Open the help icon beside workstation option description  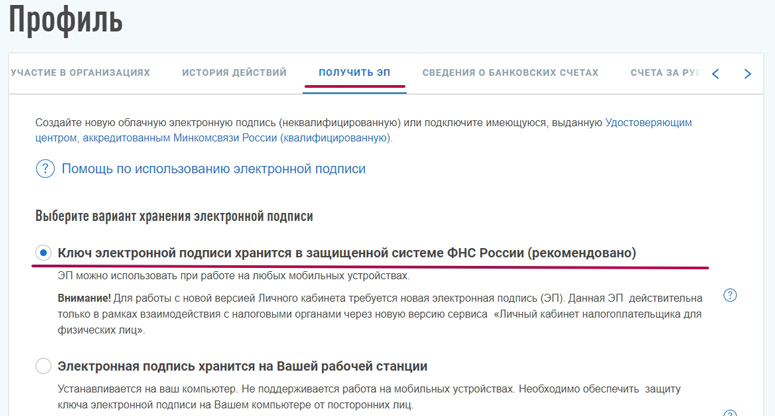[730, 413]
